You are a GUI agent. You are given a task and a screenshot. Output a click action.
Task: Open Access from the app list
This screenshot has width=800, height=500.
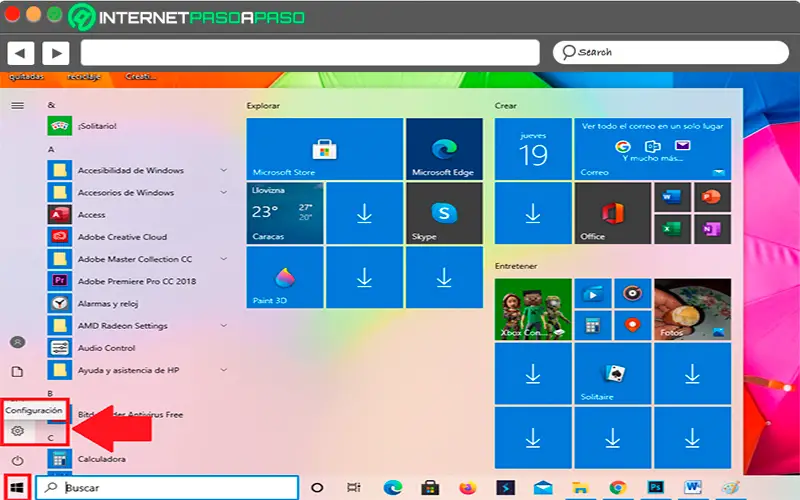tap(138, 214)
